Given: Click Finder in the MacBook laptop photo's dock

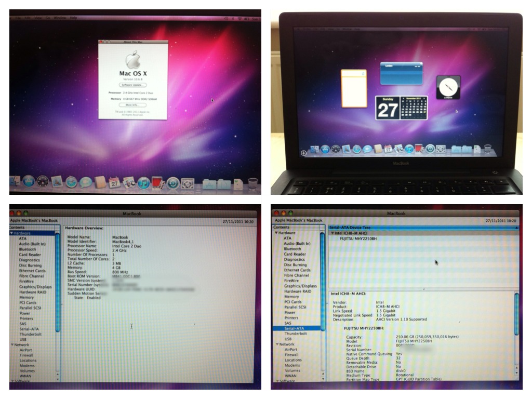Looking at the screenshot, I should (314, 149).
